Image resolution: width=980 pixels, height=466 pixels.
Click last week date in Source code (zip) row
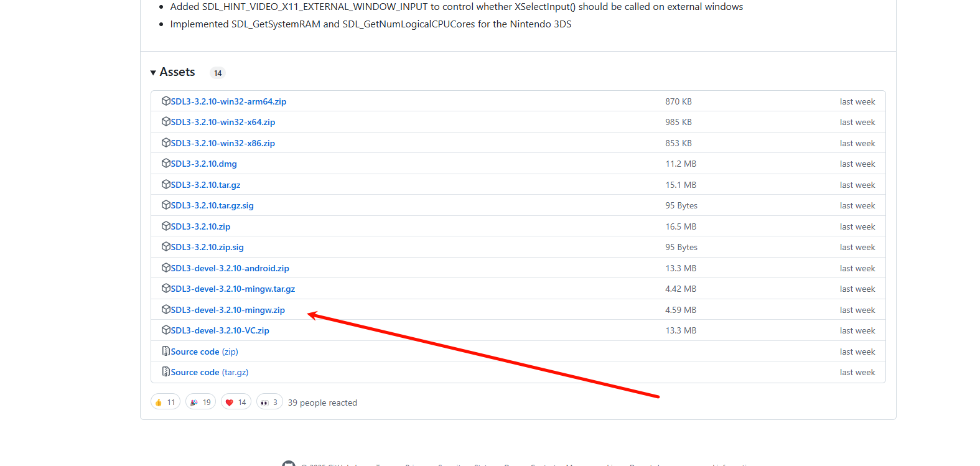coord(857,352)
